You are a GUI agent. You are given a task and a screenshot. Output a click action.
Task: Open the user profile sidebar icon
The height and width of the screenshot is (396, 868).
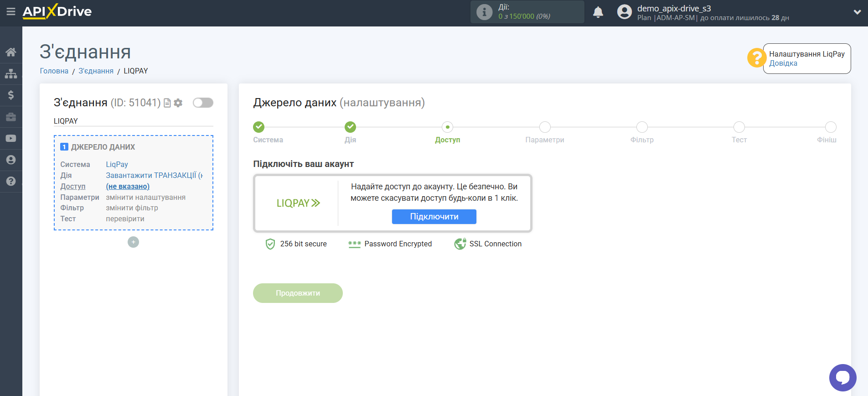[11, 160]
